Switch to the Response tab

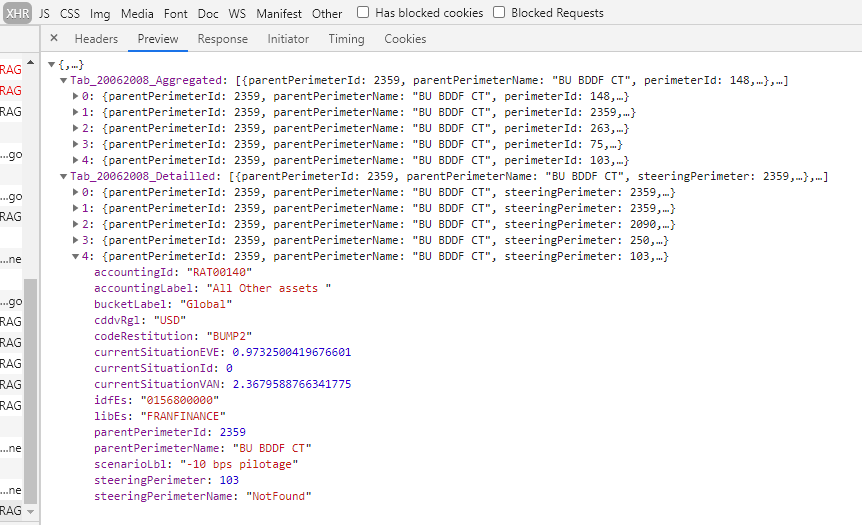[223, 39]
